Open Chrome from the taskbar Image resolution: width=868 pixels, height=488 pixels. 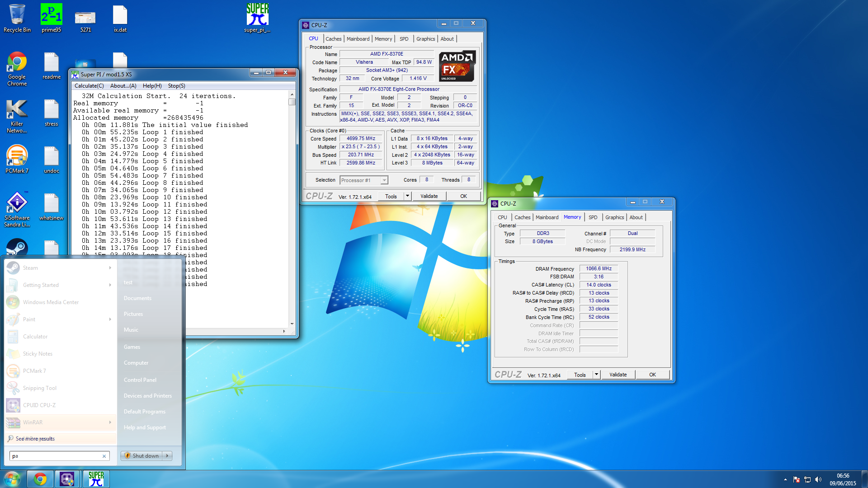(40, 479)
